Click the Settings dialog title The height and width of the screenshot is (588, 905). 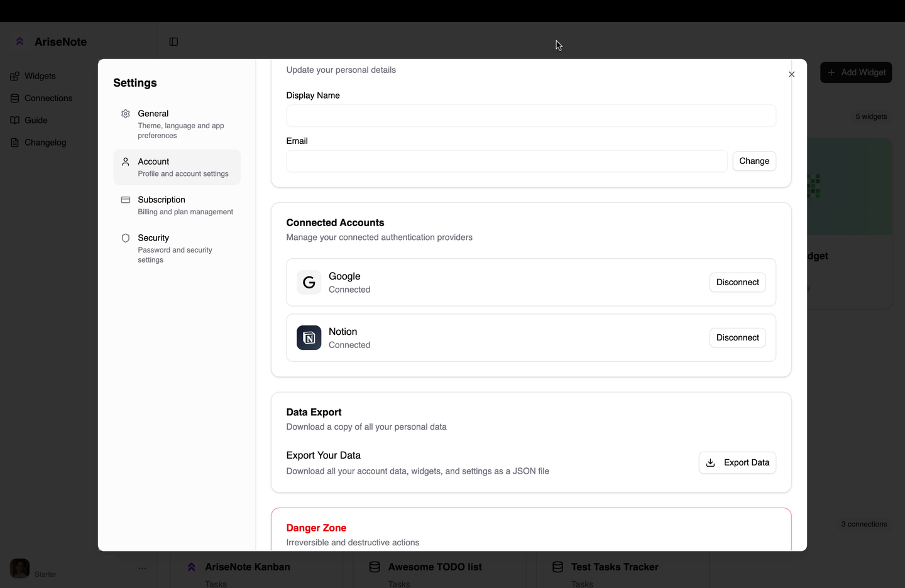point(135,83)
